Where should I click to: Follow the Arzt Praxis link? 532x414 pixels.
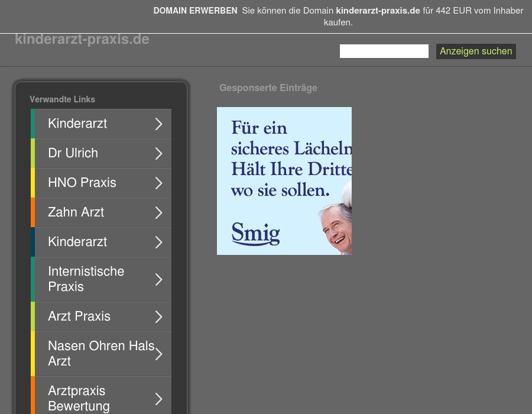point(79,316)
